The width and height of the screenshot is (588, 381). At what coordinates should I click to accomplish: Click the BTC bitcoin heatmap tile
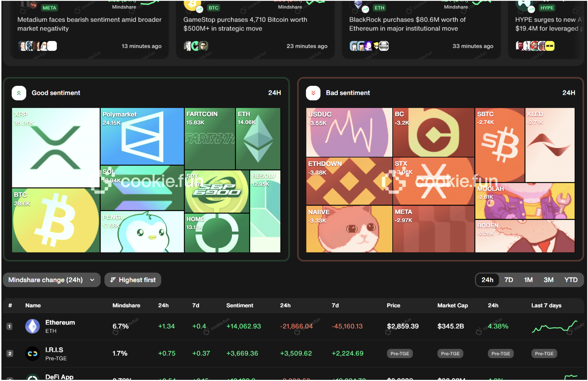click(x=56, y=220)
